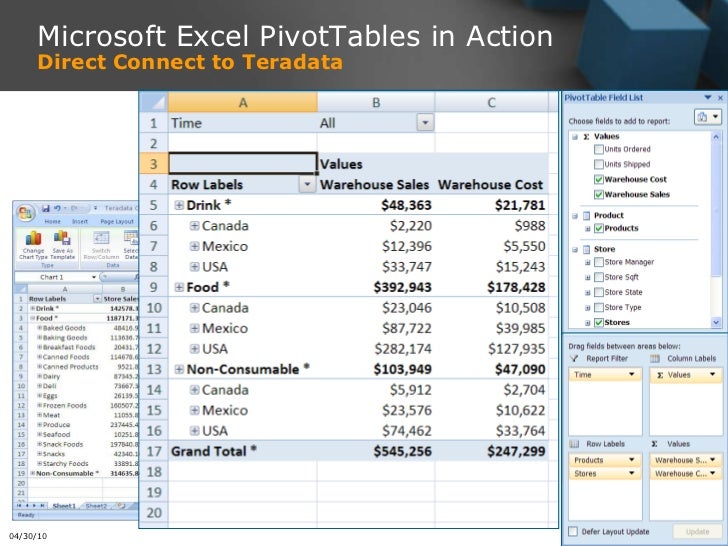The image size is (728, 546).
Task: Expand the Food row in main pivot table
Action: pos(179,287)
